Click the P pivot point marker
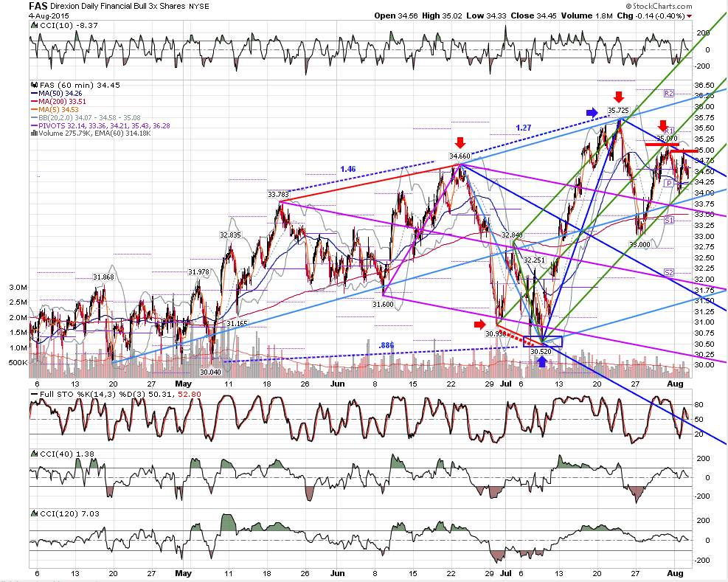The height and width of the screenshot is (582, 728). pyautogui.click(x=668, y=184)
